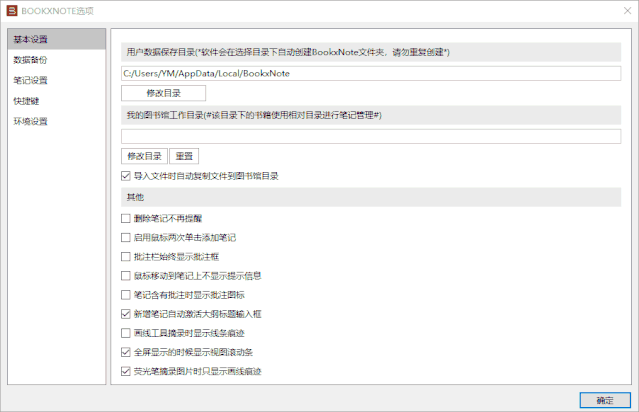This screenshot has height=412, width=639.
Task: Click 修改目录 next to the 重置 button
Action: coord(144,156)
